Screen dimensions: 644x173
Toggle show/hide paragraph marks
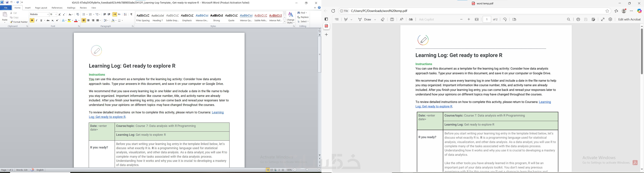pyautogui.click(x=131, y=15)
